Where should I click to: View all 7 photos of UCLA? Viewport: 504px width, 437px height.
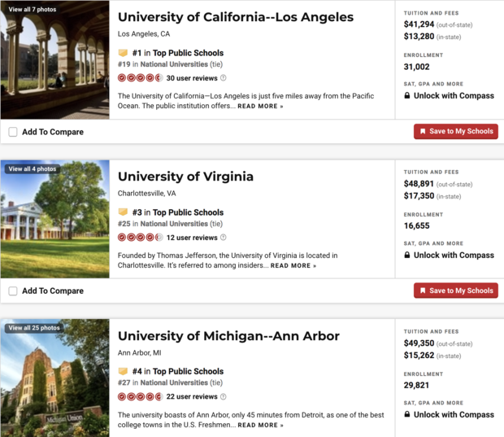[x=32, y=10]
